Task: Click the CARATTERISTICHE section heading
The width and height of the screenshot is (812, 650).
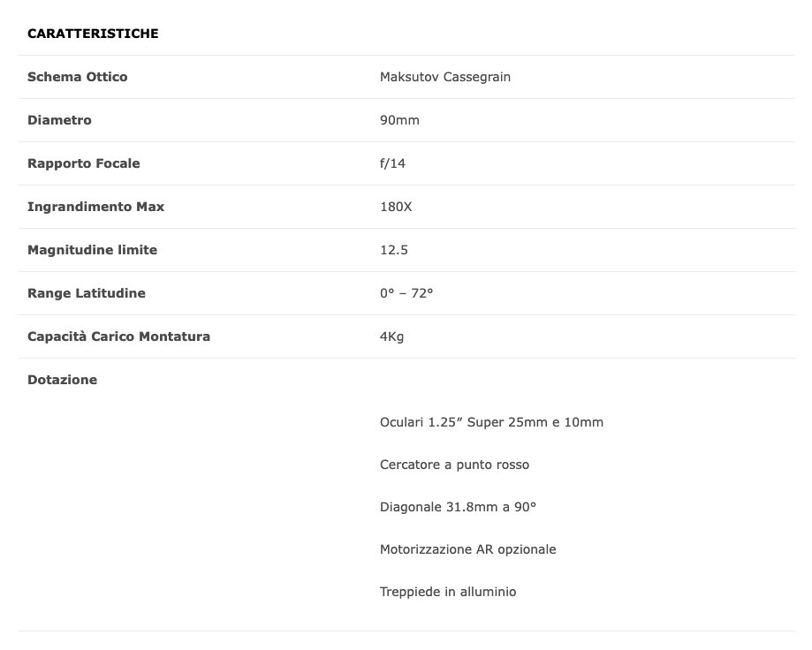Action: tap(93, 34)
